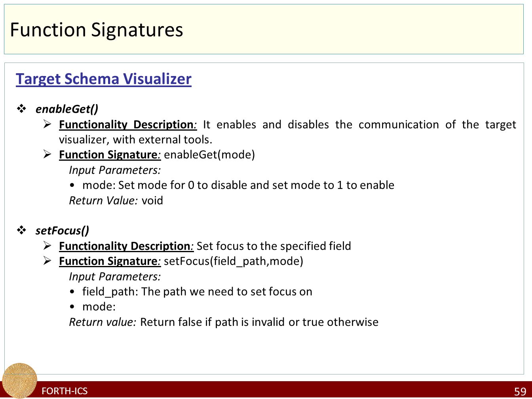The width and height of the screenshot is (532, 399).
Task: Click the Return false if path invalid text
Action: [x=259, y=322]
